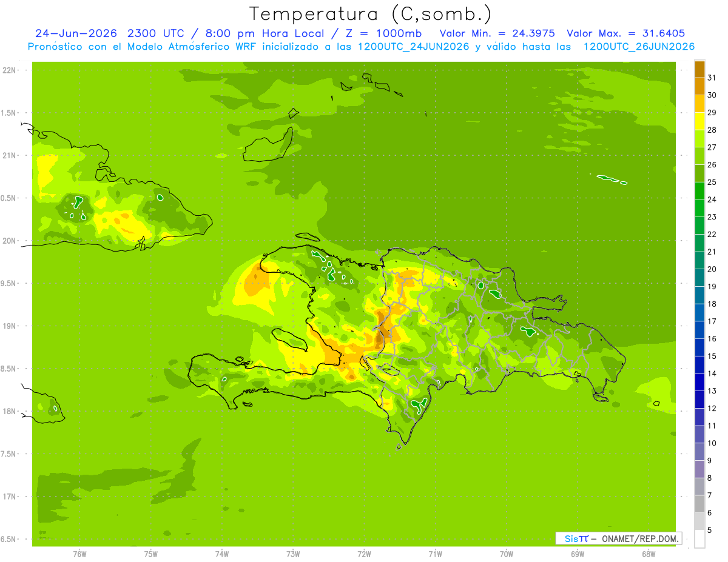
Task: Click the 'Temperatura (C,somb.)' title
Action: (x=370, y=15)
